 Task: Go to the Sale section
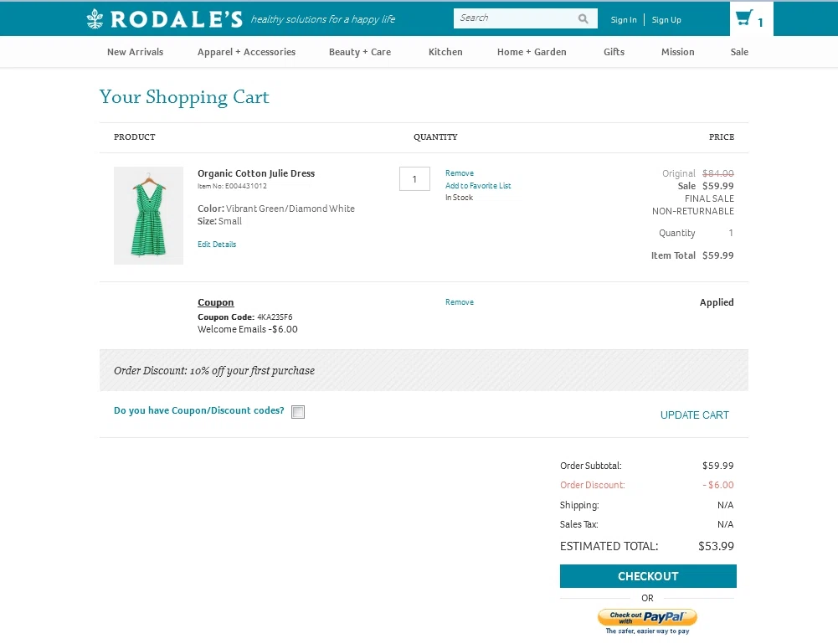[x=739, y=52]
